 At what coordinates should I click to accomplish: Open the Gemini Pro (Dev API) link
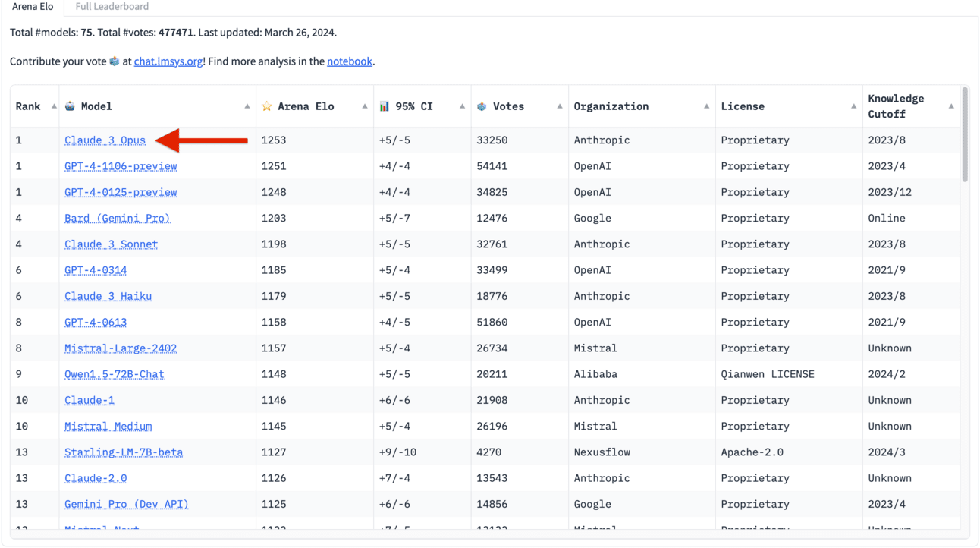click(127, 504)
